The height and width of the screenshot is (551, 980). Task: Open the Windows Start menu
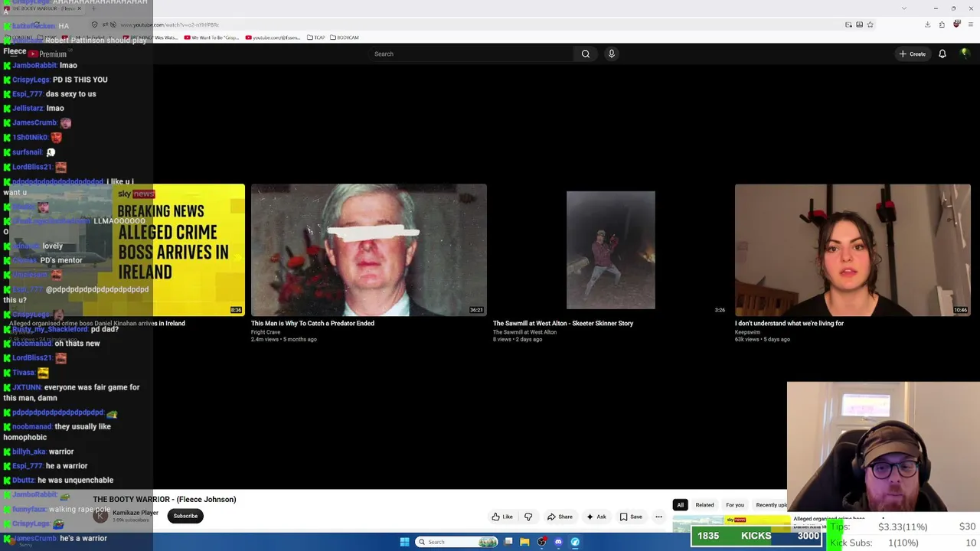(x=404, y=542)
